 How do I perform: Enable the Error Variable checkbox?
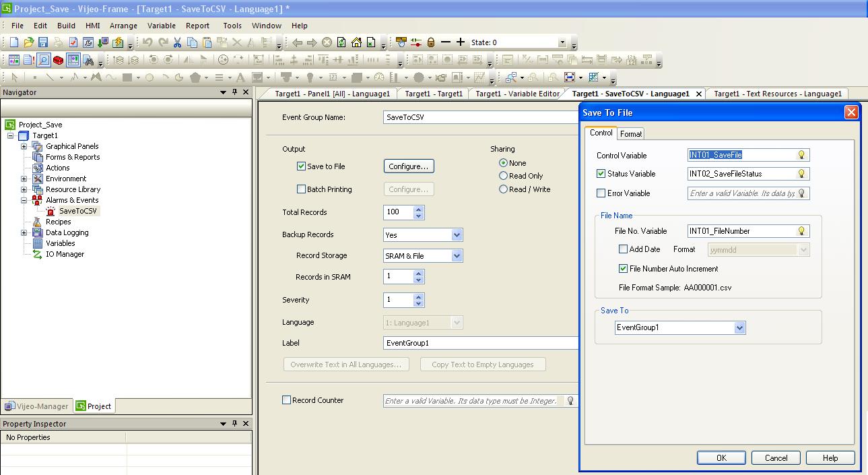tap(601, 193)
